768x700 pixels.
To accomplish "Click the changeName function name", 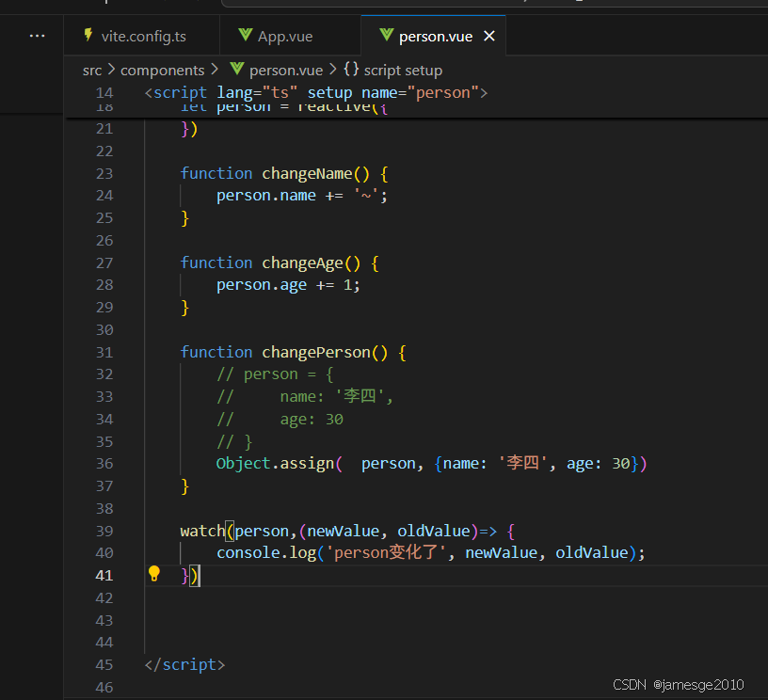I will [307, 174].
